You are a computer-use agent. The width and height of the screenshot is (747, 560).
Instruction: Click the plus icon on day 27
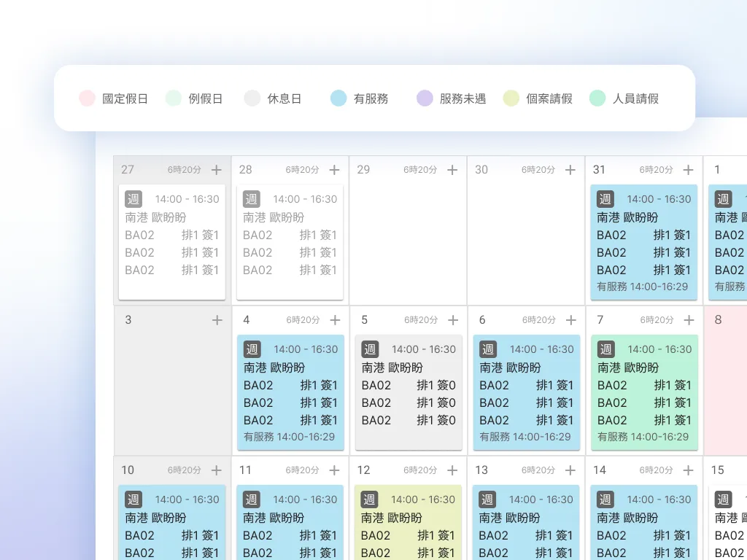(x=217, y=170)
